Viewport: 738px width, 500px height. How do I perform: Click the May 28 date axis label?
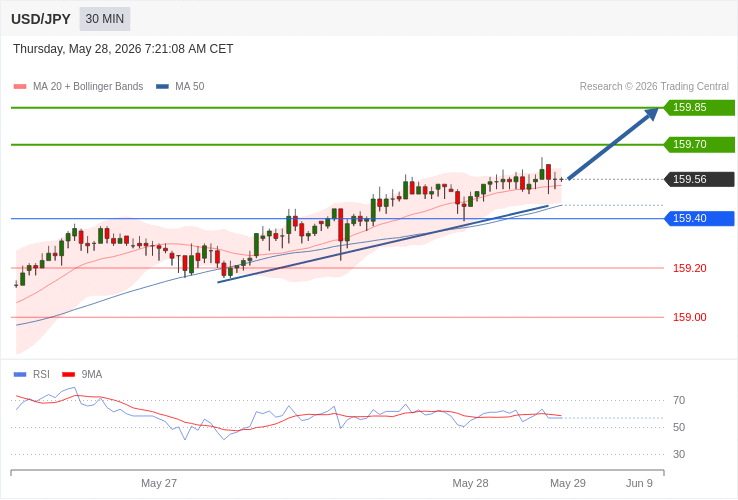[x=470, y=484]
